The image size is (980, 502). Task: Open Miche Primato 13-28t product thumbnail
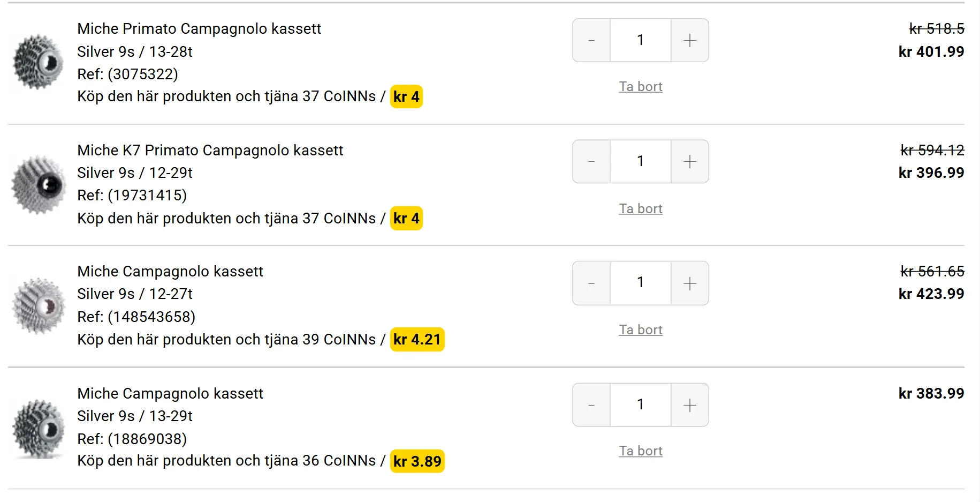pos(38,62)
